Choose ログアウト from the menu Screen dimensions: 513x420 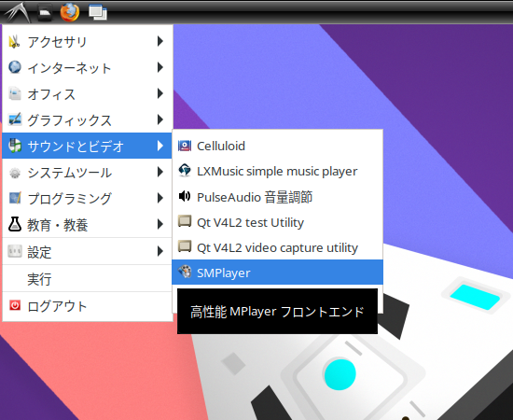(87, 306)
